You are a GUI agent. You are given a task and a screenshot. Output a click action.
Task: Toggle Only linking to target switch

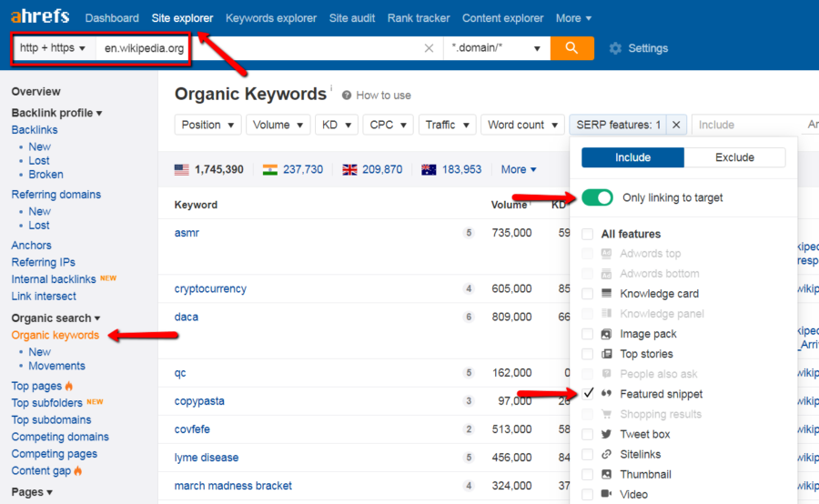[597, 197]
